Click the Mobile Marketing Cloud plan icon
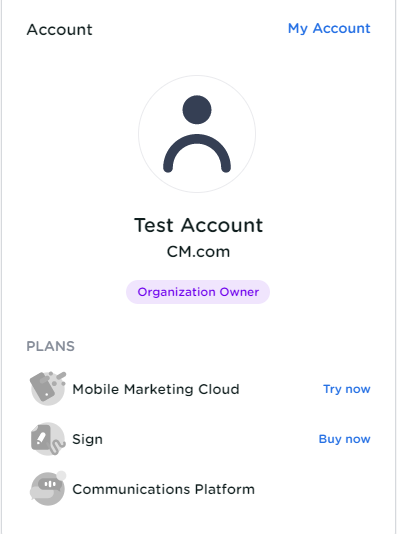Image resolution: width=397 pixels, height=534 pixels. (48, 388)
